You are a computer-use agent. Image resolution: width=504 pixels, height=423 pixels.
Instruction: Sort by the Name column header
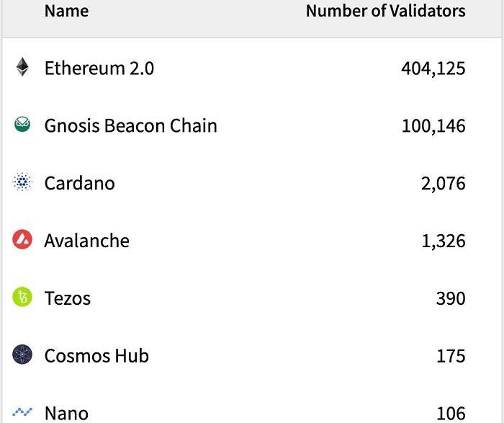tap(66, 11)
